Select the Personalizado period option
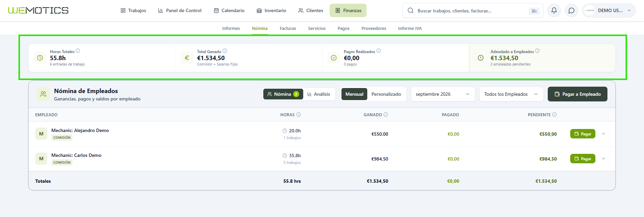 386,94
